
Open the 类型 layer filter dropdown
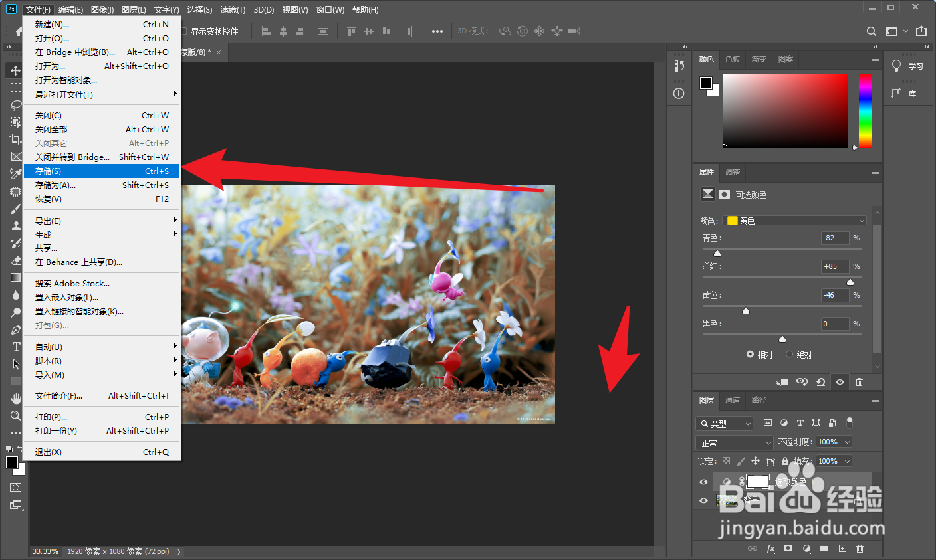725,423
